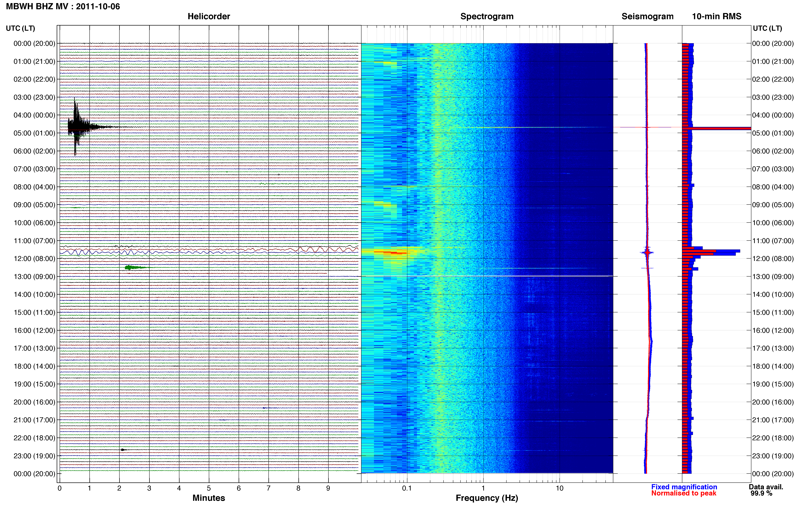
Task: Click the white data gap line in the spectrogram
Action: [487, 276]
